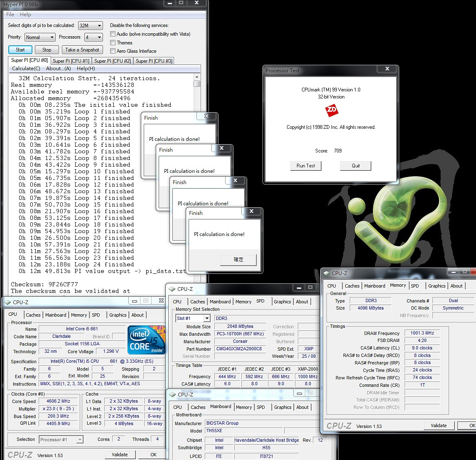Click Quit in the Processor Test dialog
Screen dimensions: 476x460
tap(356, 166)
